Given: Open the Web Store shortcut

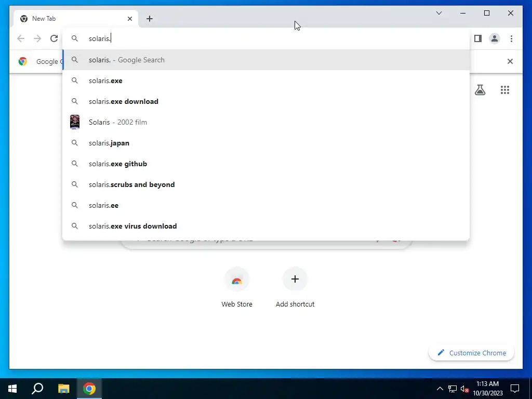Looking at the screenshot, I should (237, 287).
